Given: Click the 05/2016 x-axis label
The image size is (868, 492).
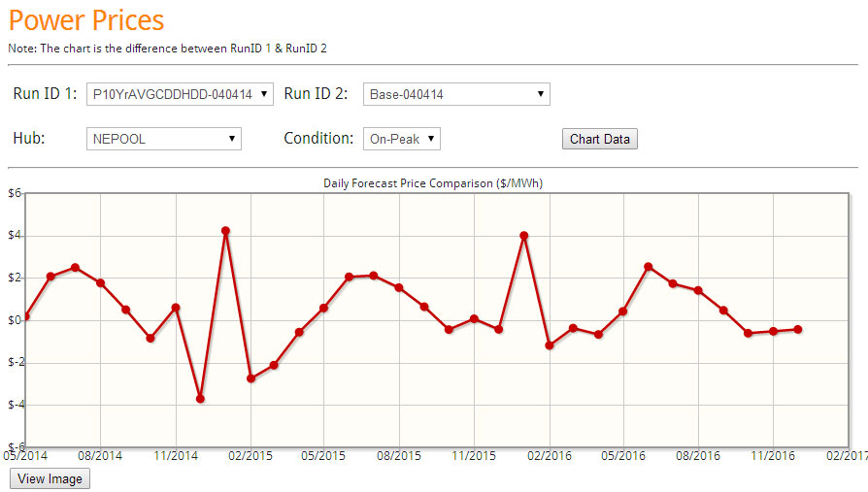Looking at the screenshot, I should click(623, 456).
